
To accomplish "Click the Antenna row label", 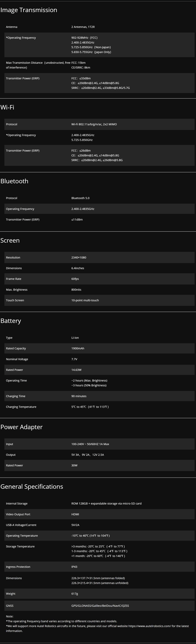I will pos(12,27).
